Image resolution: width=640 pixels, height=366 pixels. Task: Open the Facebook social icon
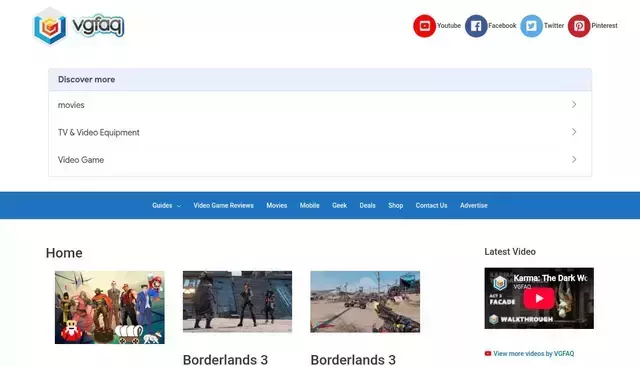[476, 26]
